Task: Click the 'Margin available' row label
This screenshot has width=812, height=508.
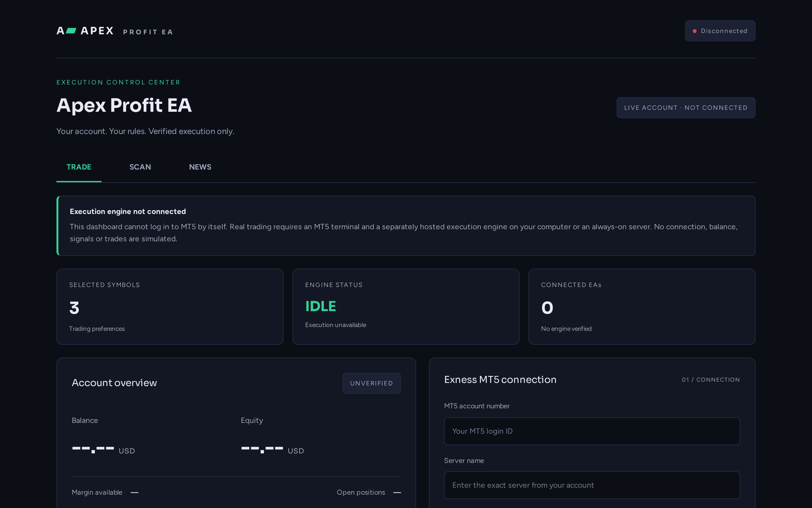Action: click(97, 492)
